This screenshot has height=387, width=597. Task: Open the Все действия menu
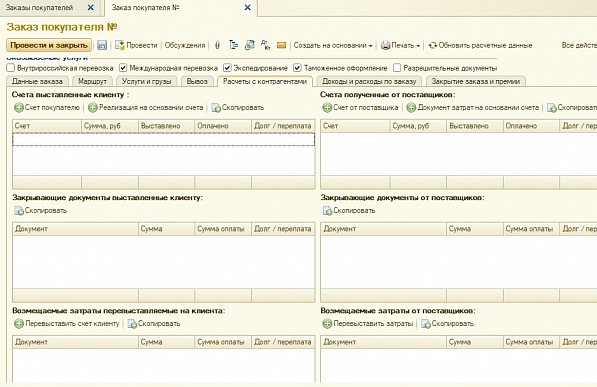[x=579, y=45]
